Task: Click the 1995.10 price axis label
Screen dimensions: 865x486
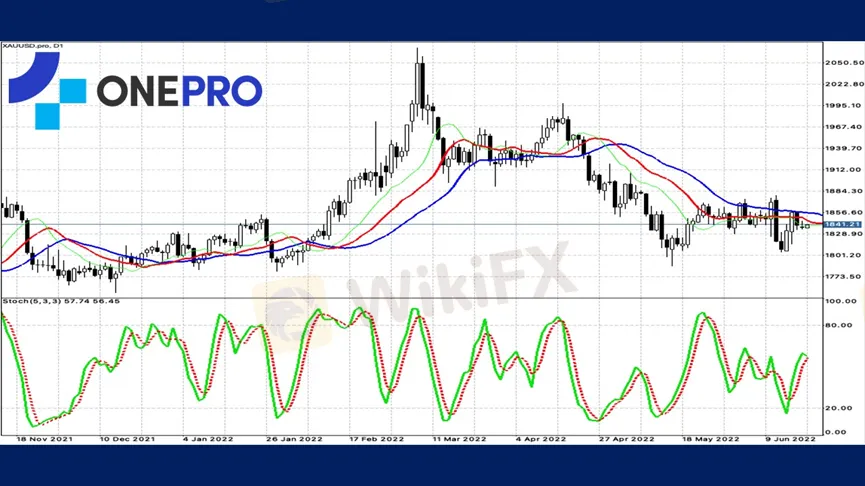Action: click(x=843, y=106)
